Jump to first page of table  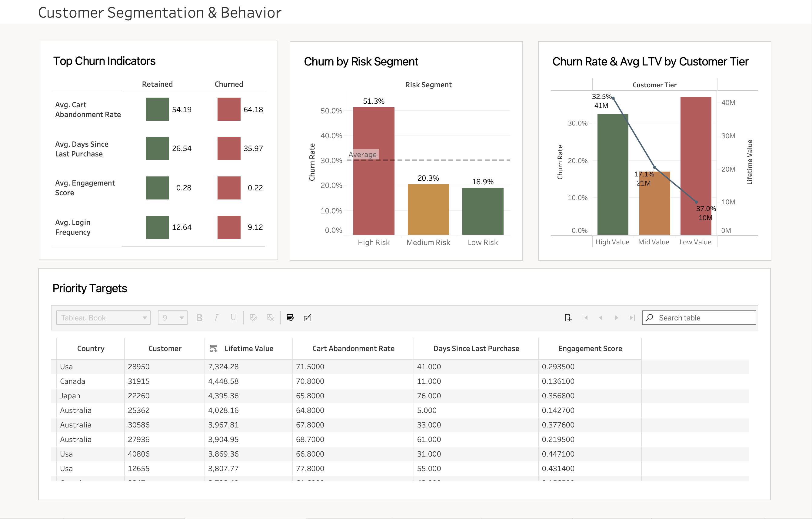pyautogui.click(x=585, y=317)
